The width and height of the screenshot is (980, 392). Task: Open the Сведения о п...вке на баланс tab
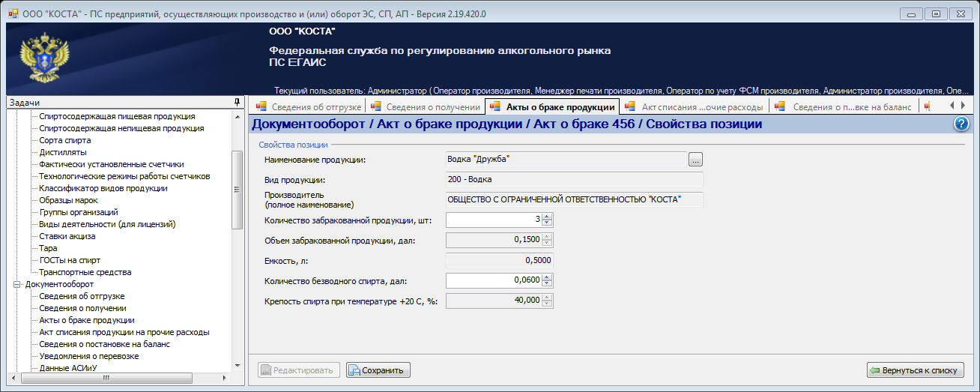tap(844, 107)
